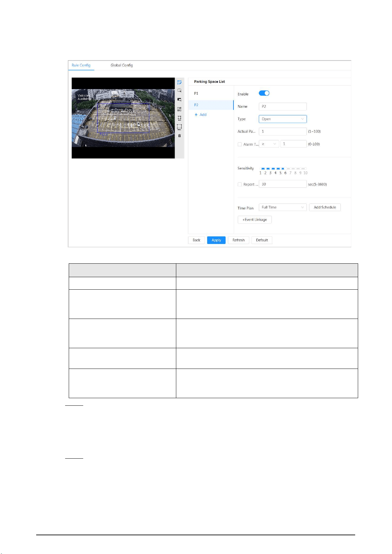Click the Parking Space List heading
The image size is (392, 554).
pos(209,82)
